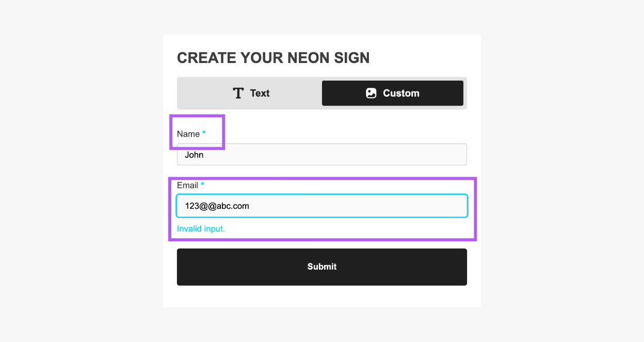The image size is (644, 342).
Task: Click the image icon on Custom tab
Action: point(371,93)
